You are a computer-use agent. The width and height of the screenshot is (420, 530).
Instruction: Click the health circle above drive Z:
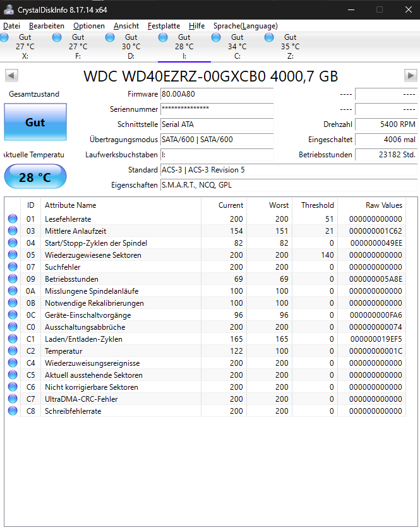(x=269, y=37)
